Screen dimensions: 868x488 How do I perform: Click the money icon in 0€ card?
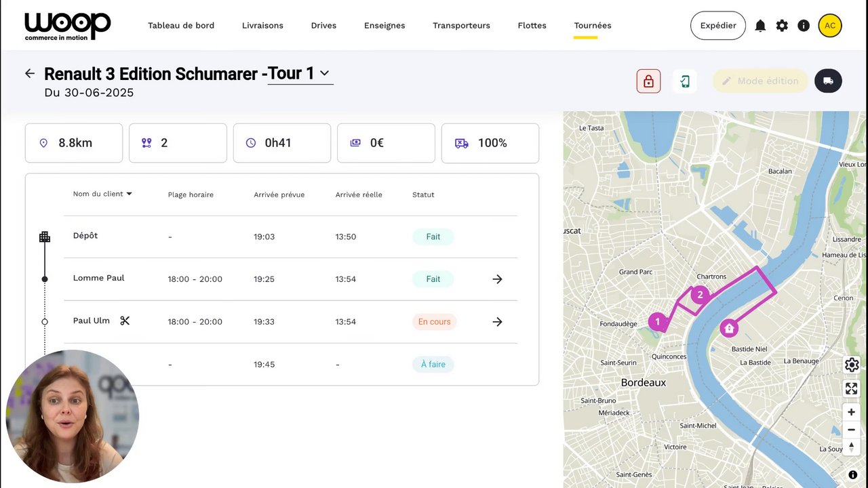pyautogui.click(x=355, y=143)
